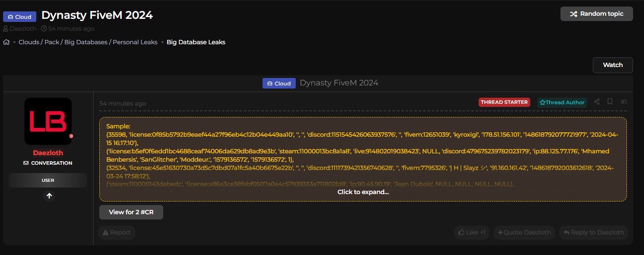
Task: Toggle Watch on this thread
Action: pos(612,65)
